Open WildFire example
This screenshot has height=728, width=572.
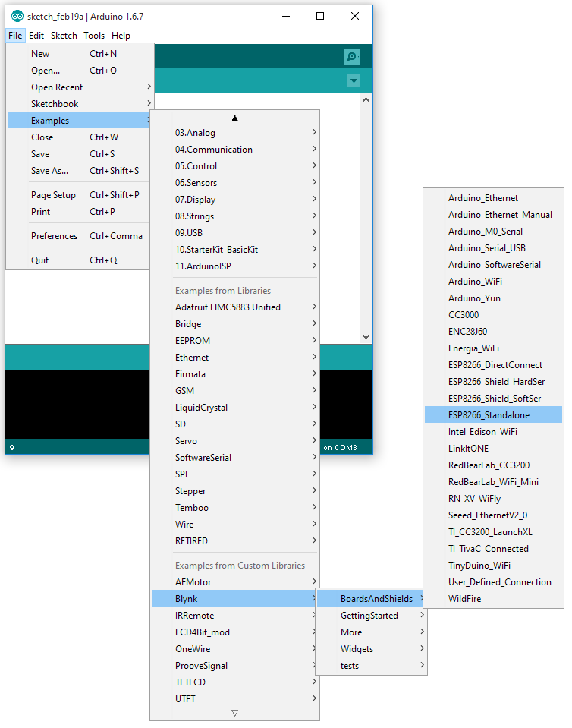(494, 599)
